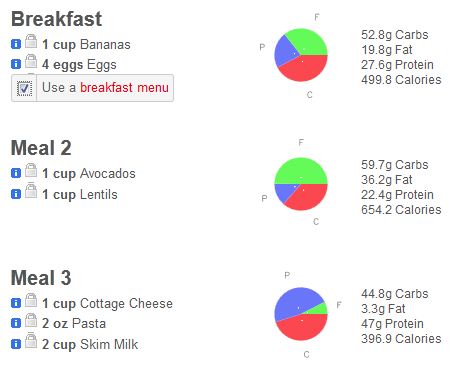Select the 1 cup Lentils food text
463x371 pixels.
tap(80, 194)
